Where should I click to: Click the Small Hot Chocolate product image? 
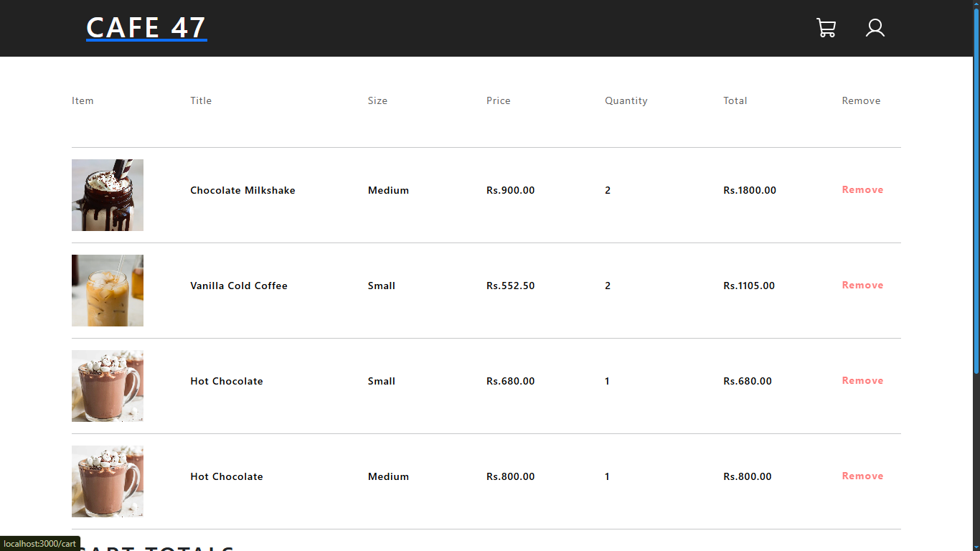click(108, 386)
